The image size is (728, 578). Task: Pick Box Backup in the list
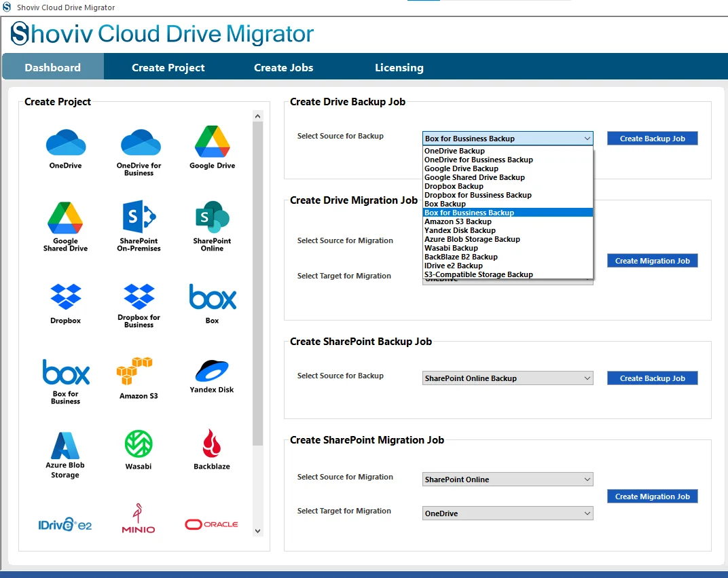(508, 204)
